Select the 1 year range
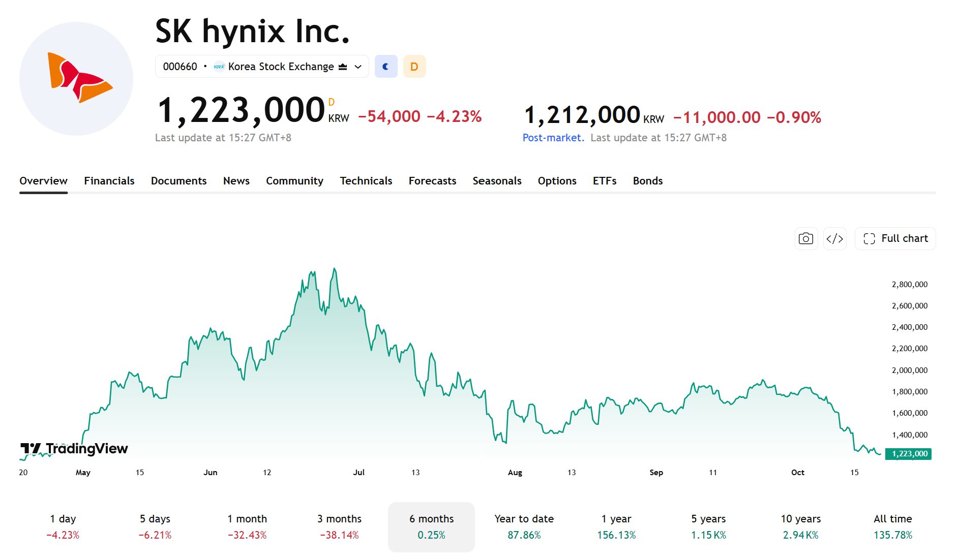This screenshot has width=958, height=560. (616, 527)
